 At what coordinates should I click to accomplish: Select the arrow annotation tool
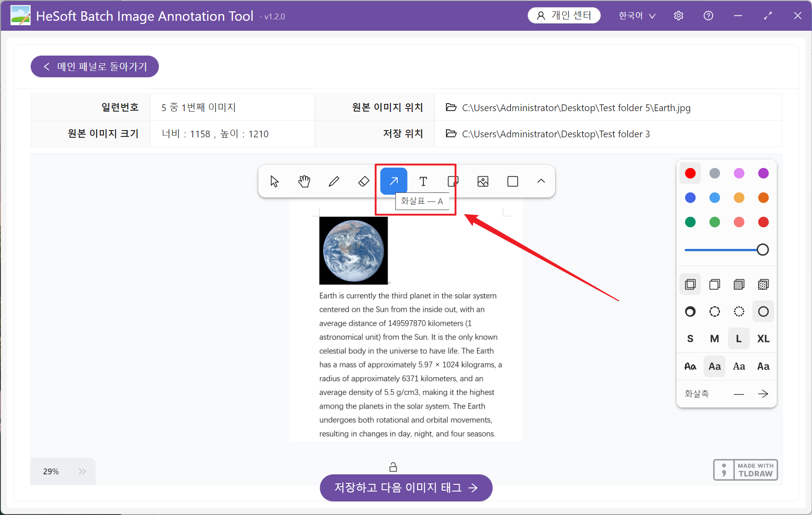394,181
